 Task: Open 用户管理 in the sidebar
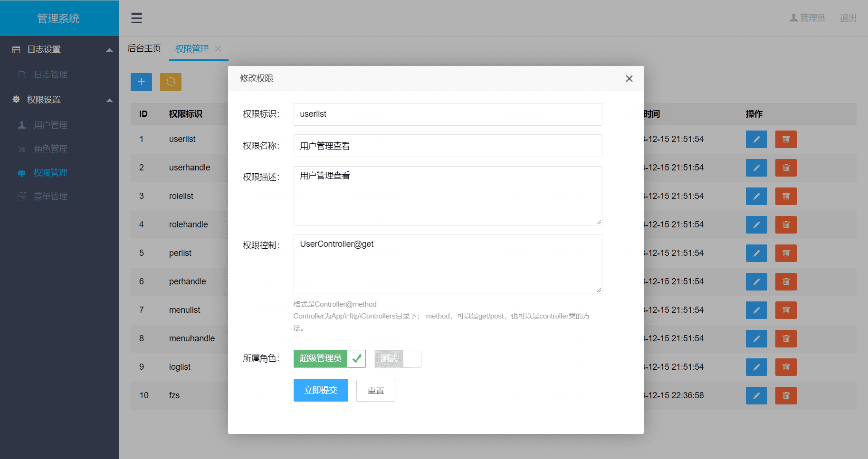tap(50, 125)
